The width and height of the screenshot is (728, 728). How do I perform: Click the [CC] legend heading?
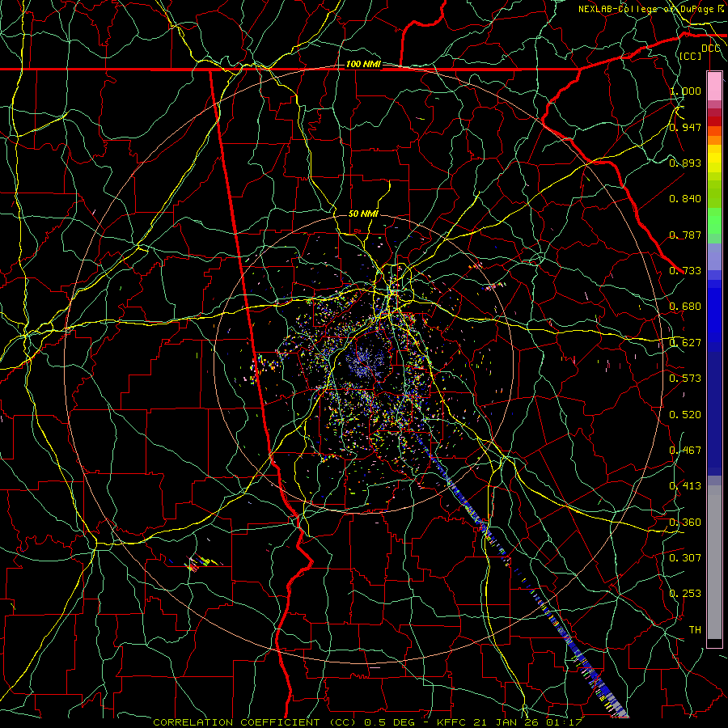(x=690, y=56)
